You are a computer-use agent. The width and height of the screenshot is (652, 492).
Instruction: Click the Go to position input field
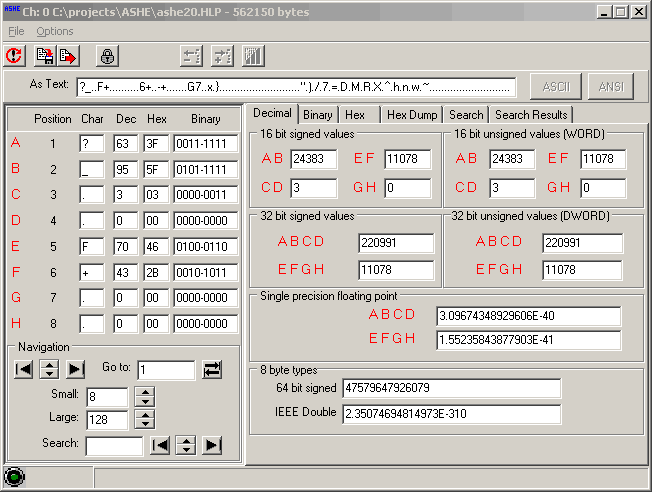(166, 370)
